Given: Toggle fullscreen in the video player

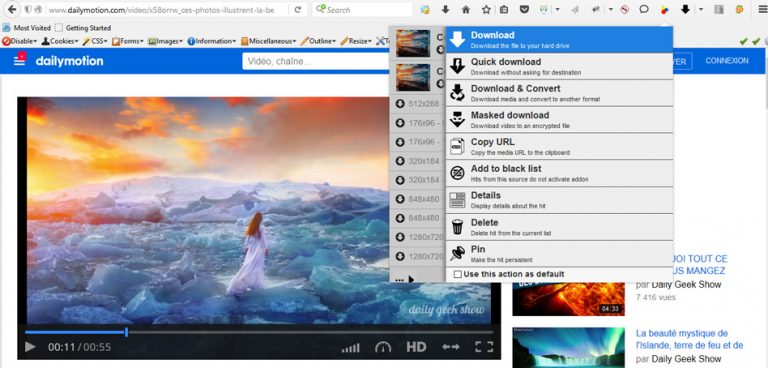Looking at the screenshot, I should [484, 347].
